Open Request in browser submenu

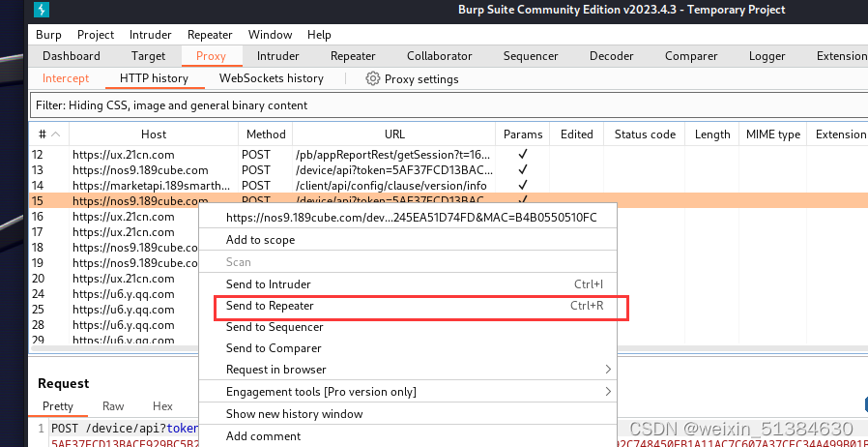pos(408,370)
